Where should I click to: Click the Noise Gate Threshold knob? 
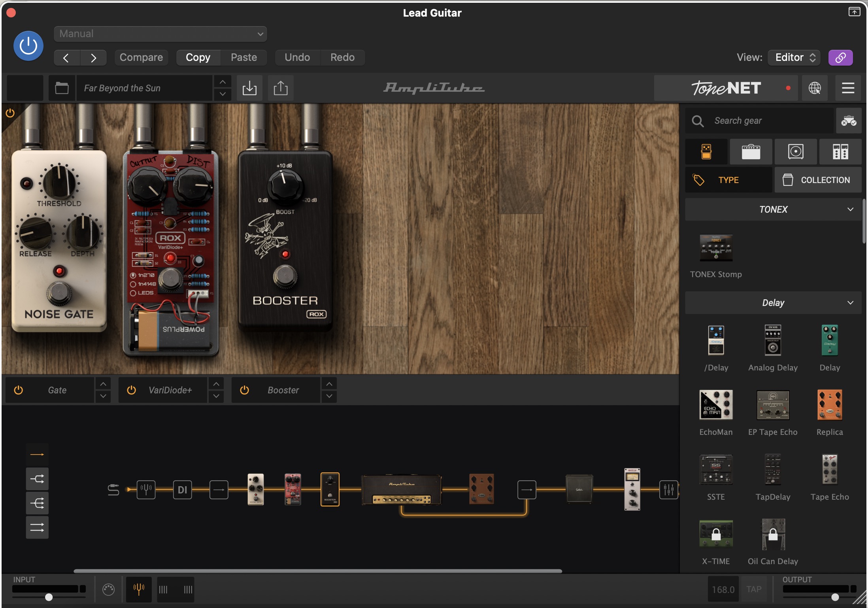tap(59, 182)
